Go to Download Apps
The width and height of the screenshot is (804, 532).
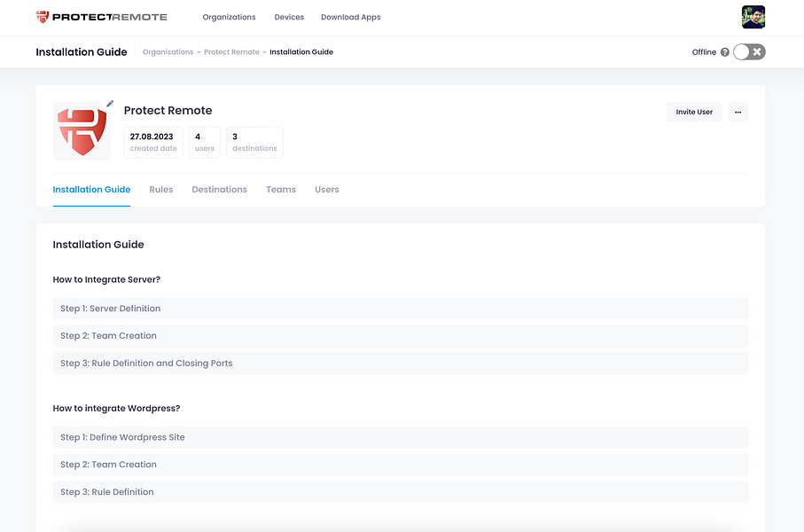coord(351,17)
